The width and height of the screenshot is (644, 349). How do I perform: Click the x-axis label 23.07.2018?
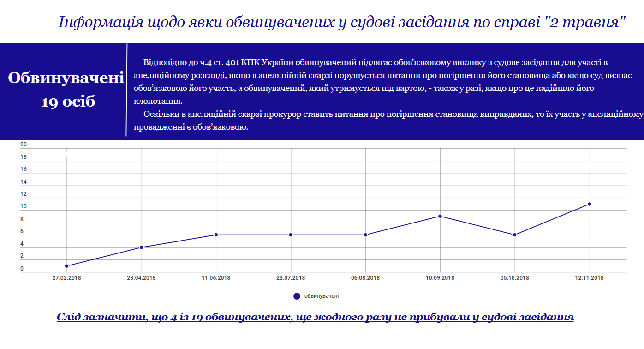(291, 278)
